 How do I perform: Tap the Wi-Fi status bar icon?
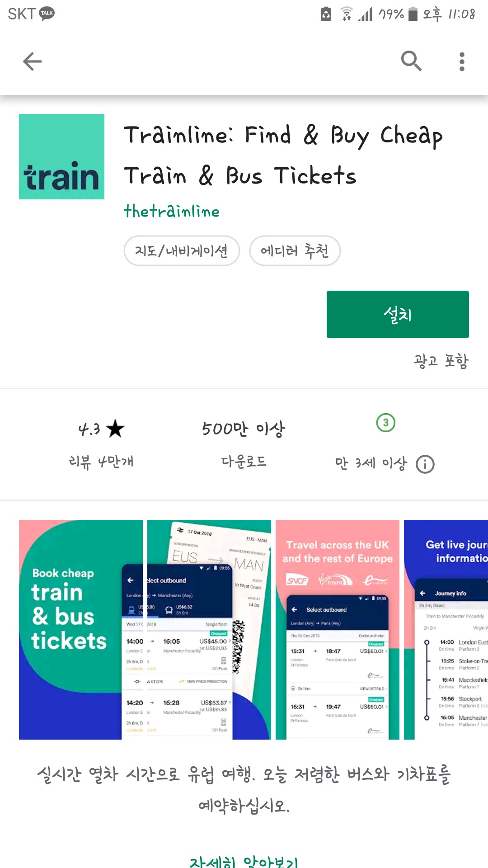[x=347, y=14]
